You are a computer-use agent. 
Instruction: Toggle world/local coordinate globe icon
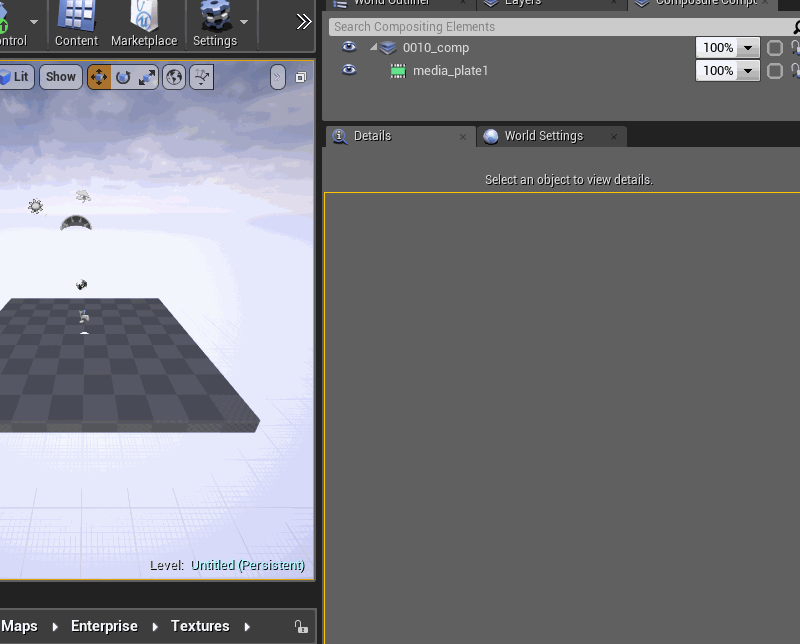(x=174, y=77)
